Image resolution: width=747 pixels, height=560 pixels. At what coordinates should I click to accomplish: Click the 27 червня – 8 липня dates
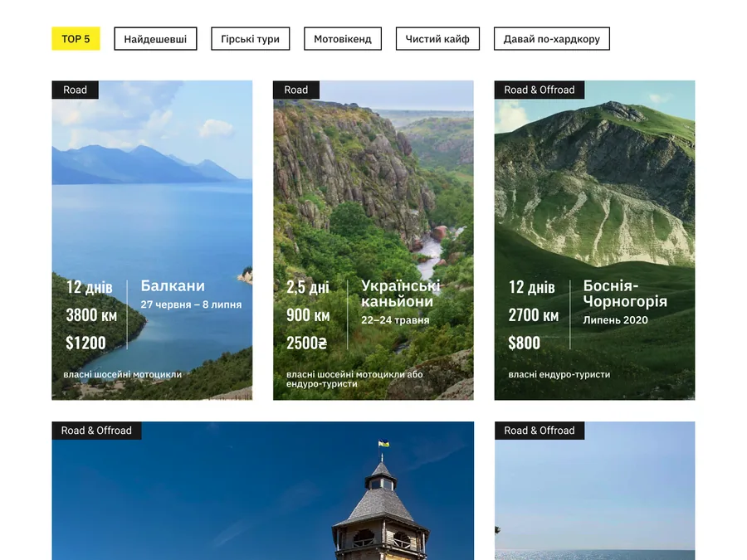pos(191,304)
